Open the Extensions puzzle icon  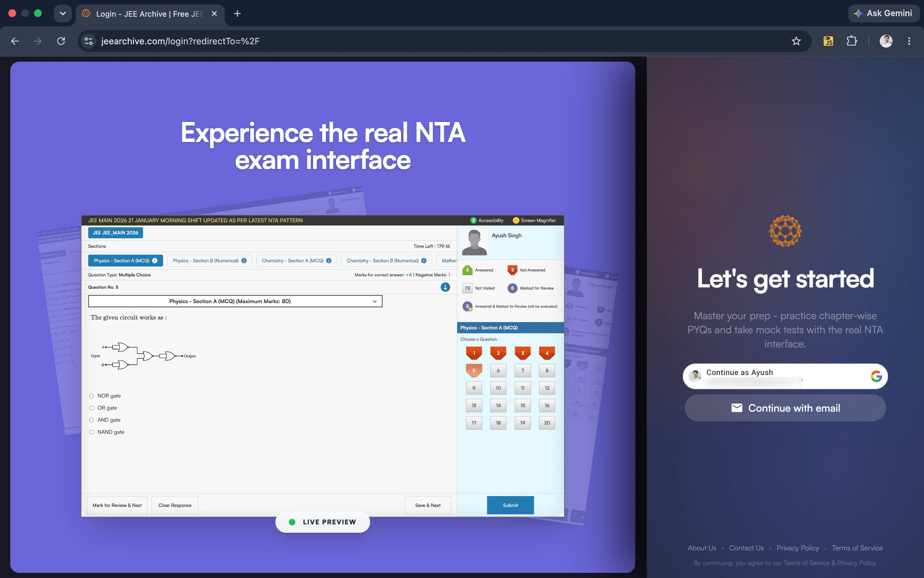pyautogui.click(x=851, y=41)
